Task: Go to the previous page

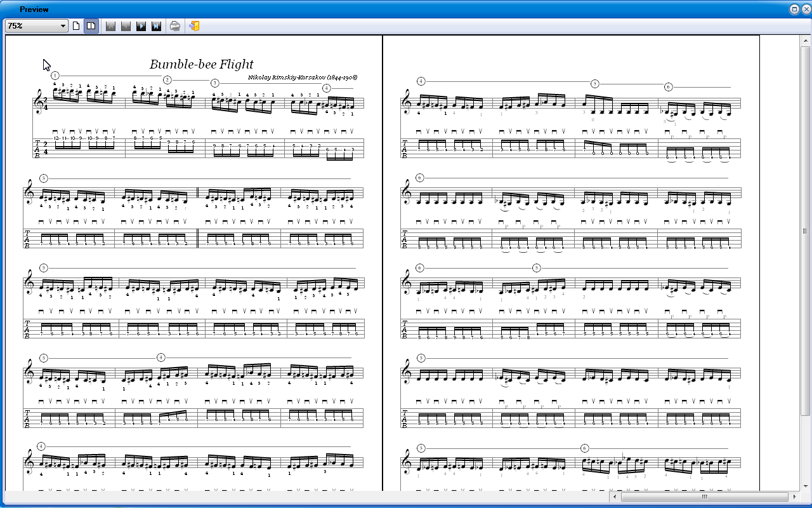Action: pyautogui.click(x=126, y=26)
